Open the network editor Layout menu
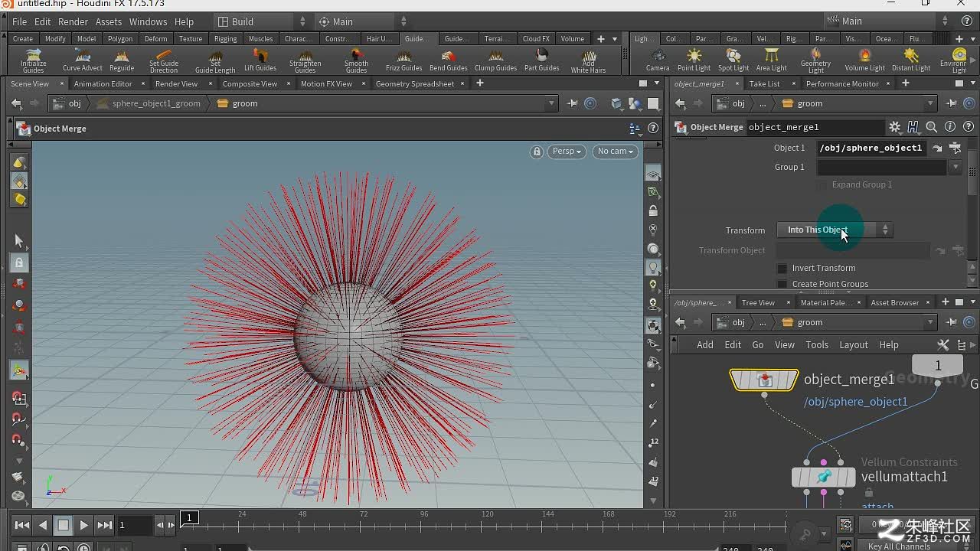Viewport: 980px width, 551px height. 854,344
